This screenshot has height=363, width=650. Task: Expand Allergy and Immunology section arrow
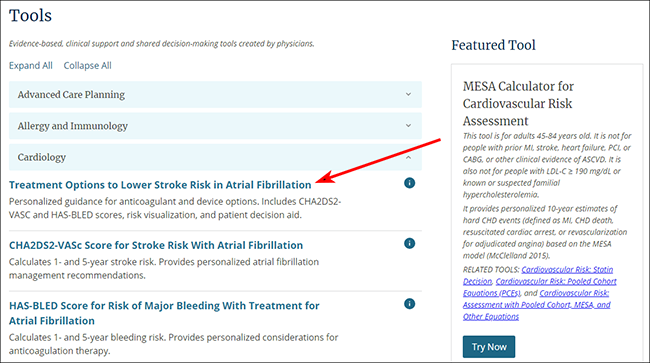(408, 126)
